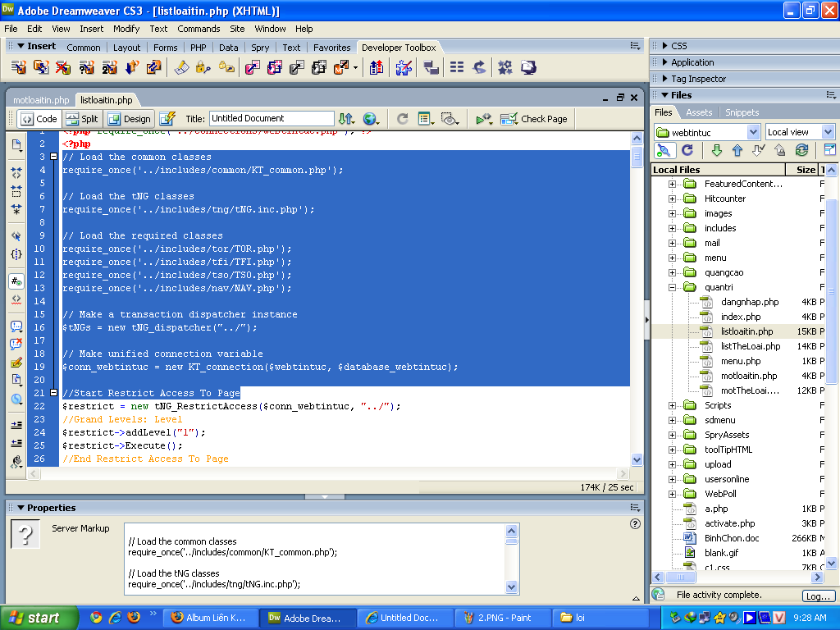This screenshot has height=630, width=840.
Task: Expand the images folder
Action: [672, 213]
